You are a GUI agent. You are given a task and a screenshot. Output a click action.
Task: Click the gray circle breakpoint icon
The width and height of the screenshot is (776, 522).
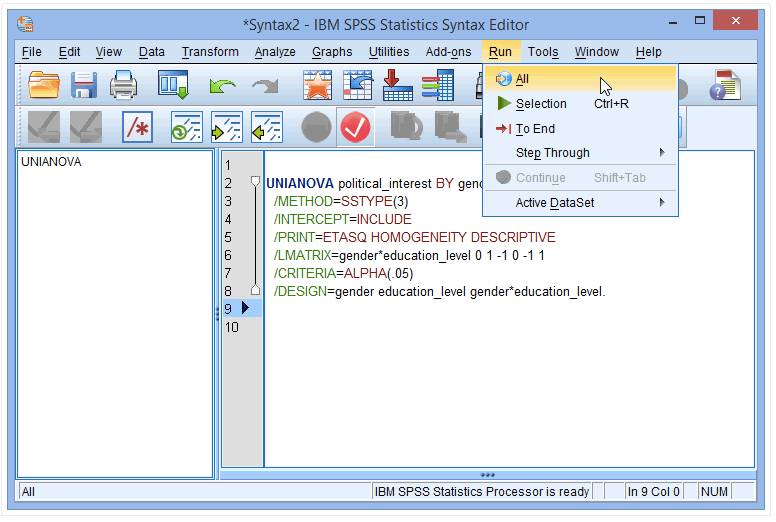click(316, 127)
